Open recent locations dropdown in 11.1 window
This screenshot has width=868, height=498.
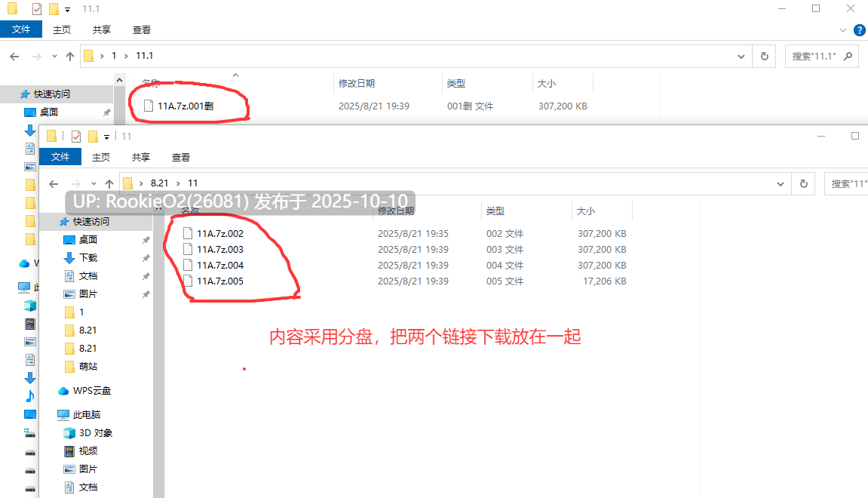pyautogui.click(x=54, y=56)
